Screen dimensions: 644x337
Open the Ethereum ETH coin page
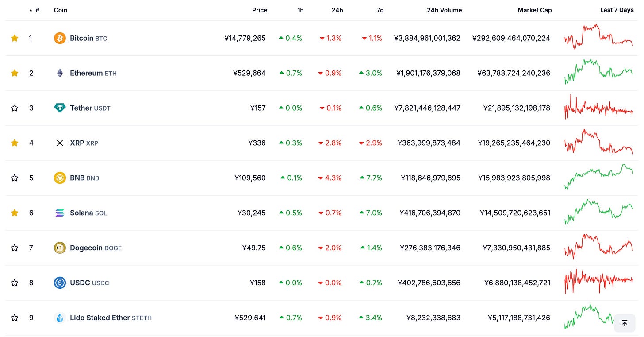click(93, 73)
